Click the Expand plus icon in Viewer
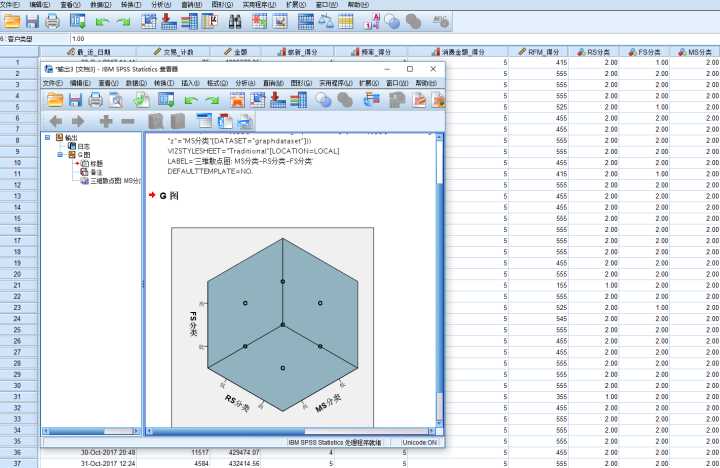This screenshot has height=468, width=720. [106, 121]
